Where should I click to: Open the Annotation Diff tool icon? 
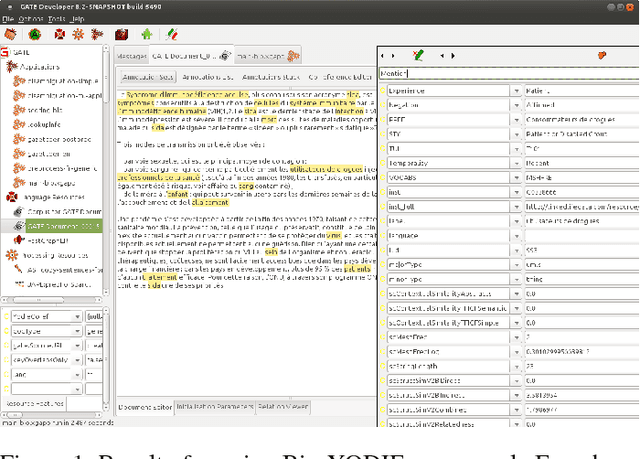(x=173, y=34)
